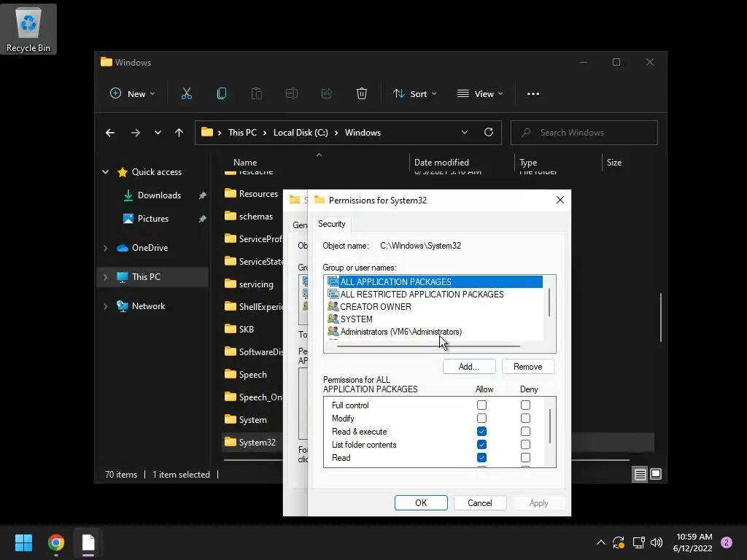Click the permissions list vertical scrollbar
This screenshot has width=747, height=560.
550,426
